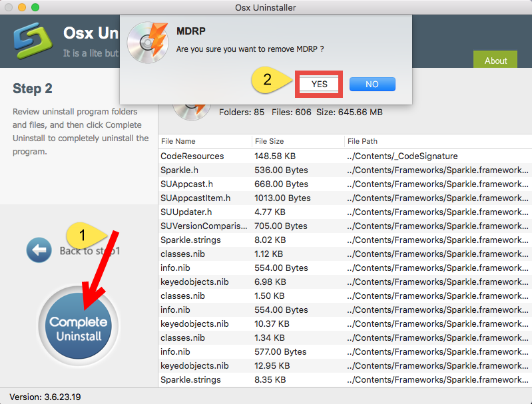Select the 8.35 KB Sparkle.strings row
The height and width of the screenshot is (404, 532).
click(x=345, y=379)
